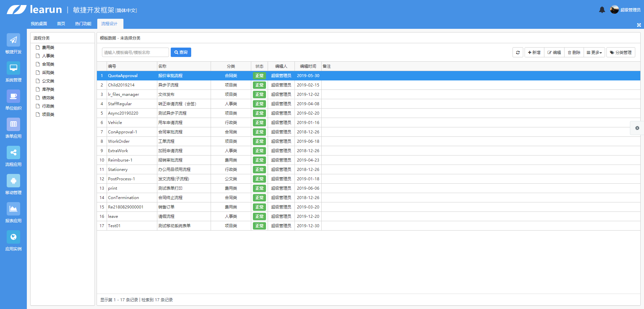644x309 pixels.
Task: Click the notification bell icon
Action: [602, 10]
